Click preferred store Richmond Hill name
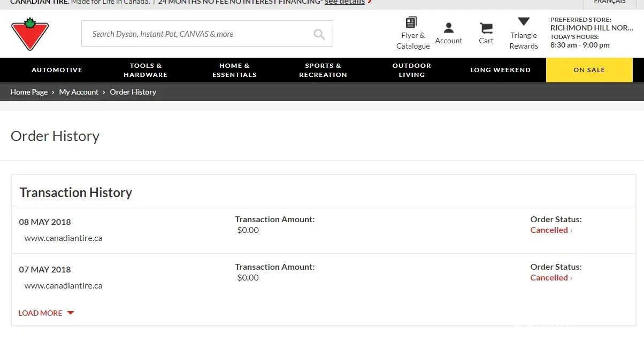 tap(592, 28)
